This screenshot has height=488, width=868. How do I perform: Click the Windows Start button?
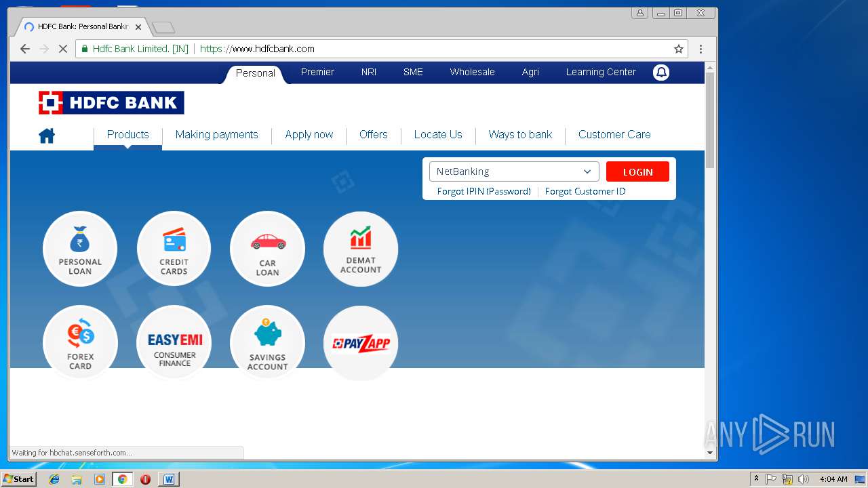pyautogui.click(x=18, y=479)
